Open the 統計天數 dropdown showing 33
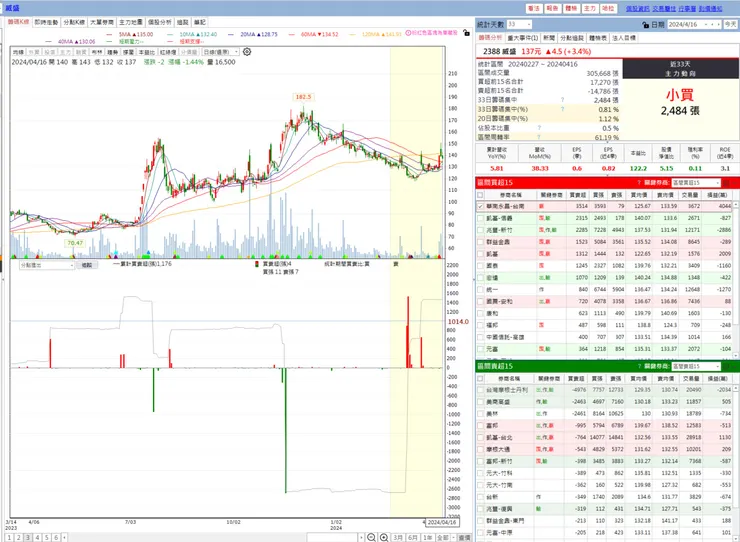 519,25
